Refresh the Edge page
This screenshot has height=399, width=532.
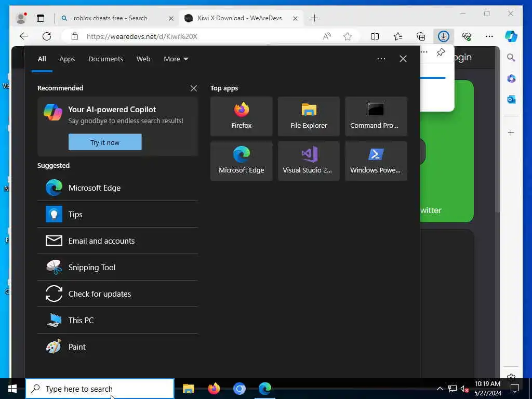click(46, 36)
